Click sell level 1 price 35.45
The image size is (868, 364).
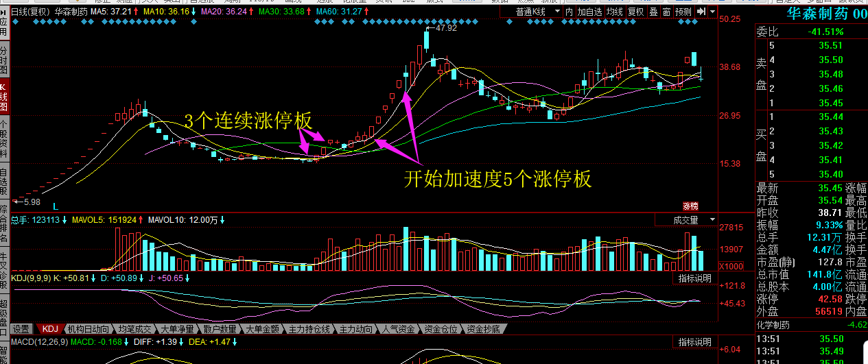[x=830, y=103]
